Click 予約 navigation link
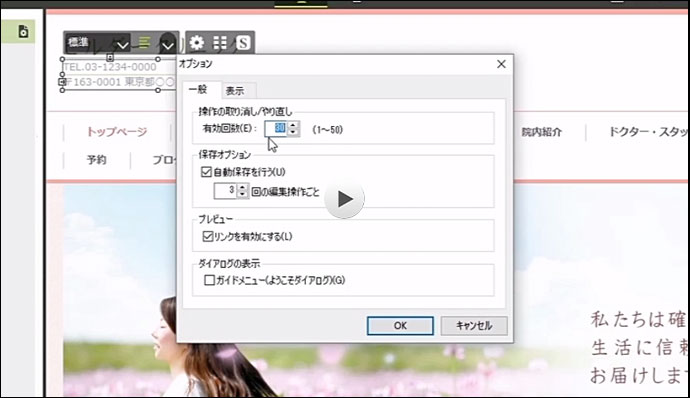The width and height of the screenshot is (690, 398). pos(96,159)
